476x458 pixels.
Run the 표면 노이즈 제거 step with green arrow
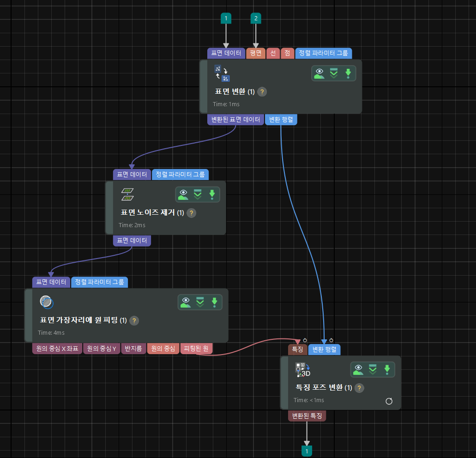[x=212, y=194]
